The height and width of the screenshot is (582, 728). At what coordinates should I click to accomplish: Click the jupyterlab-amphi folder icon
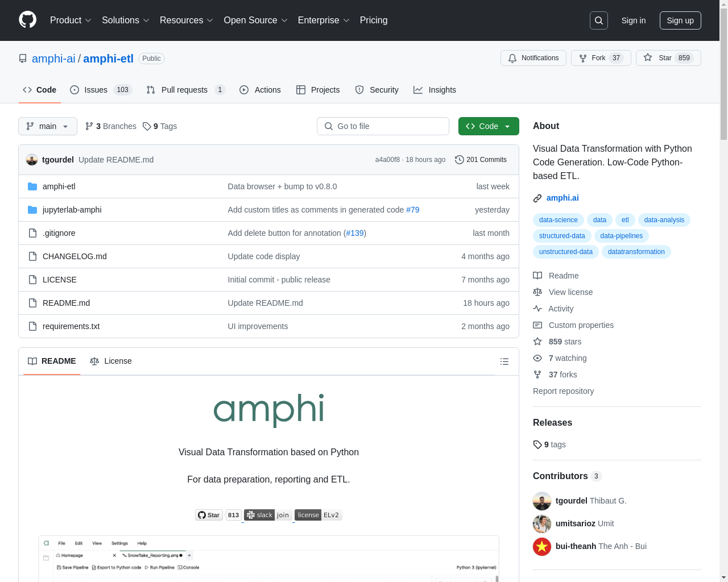[32, 210]
